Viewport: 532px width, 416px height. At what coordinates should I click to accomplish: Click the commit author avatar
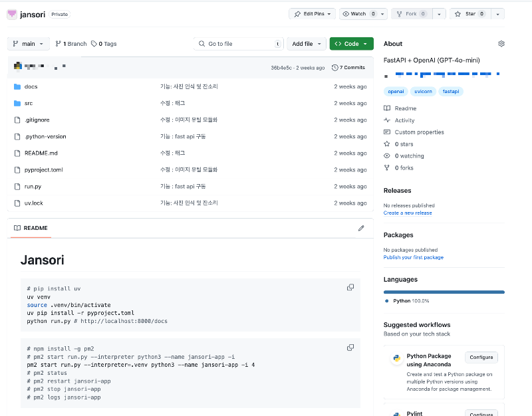18,66
